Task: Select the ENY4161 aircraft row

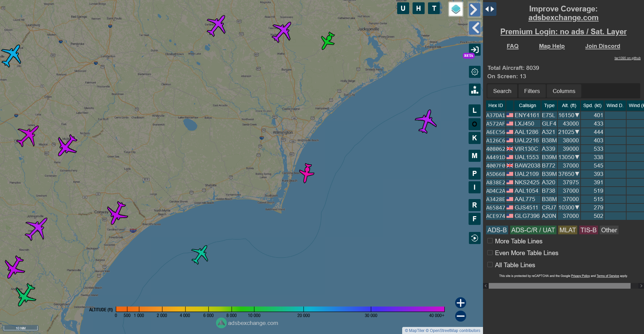Action: point(565,115)
